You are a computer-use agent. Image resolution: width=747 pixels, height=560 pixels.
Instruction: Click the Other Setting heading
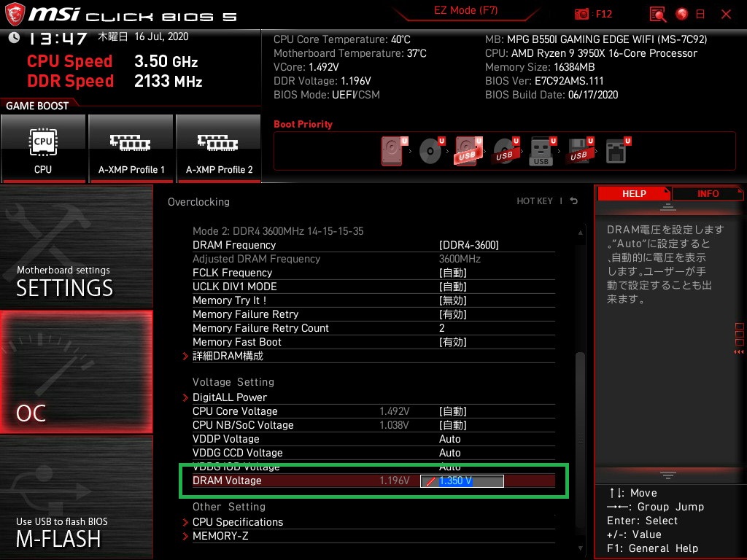click(x=228, y=507)
